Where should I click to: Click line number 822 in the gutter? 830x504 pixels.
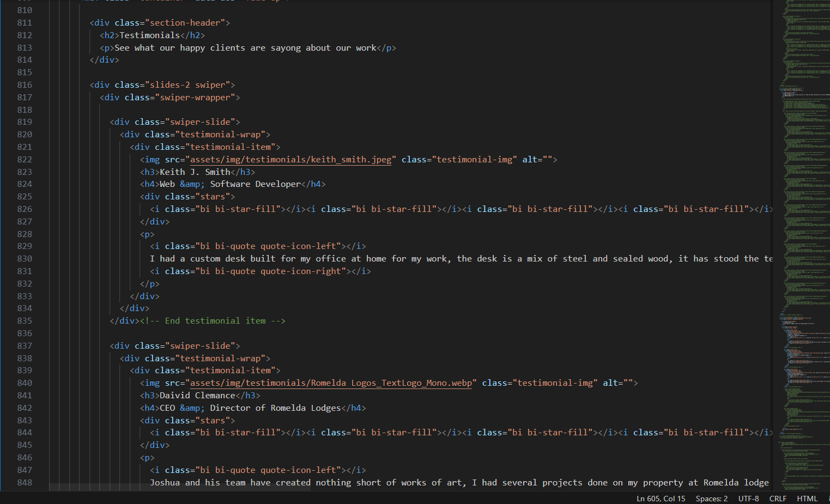(25, 160)
